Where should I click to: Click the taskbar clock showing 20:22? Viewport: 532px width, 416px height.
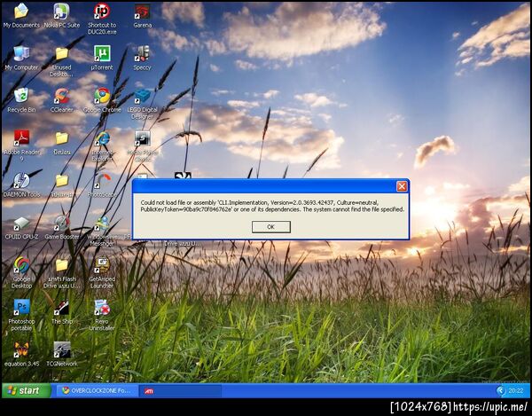(x=516, y=391)
